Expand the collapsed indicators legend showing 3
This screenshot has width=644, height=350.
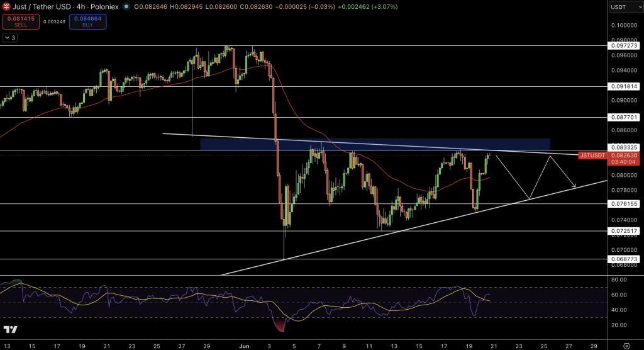click(10, 38)
